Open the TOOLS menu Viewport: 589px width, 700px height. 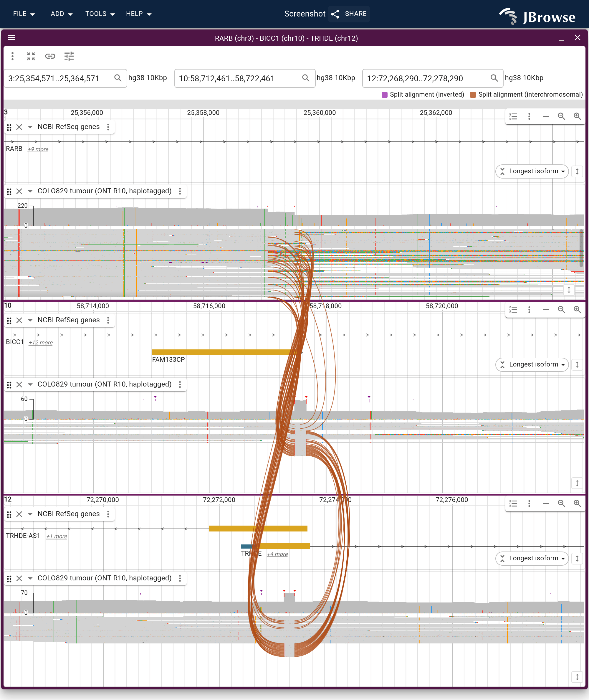pos(100,14)
